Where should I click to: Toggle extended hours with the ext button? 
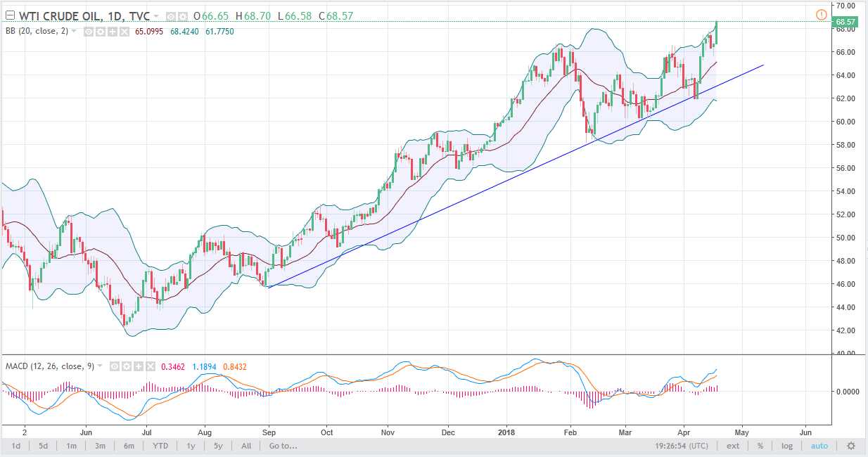coord(732,446)
